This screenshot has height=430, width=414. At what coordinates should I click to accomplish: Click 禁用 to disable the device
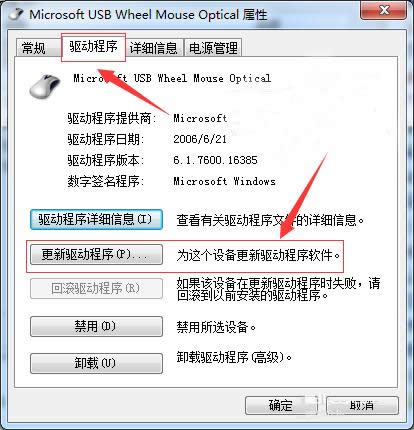[96, 326]
